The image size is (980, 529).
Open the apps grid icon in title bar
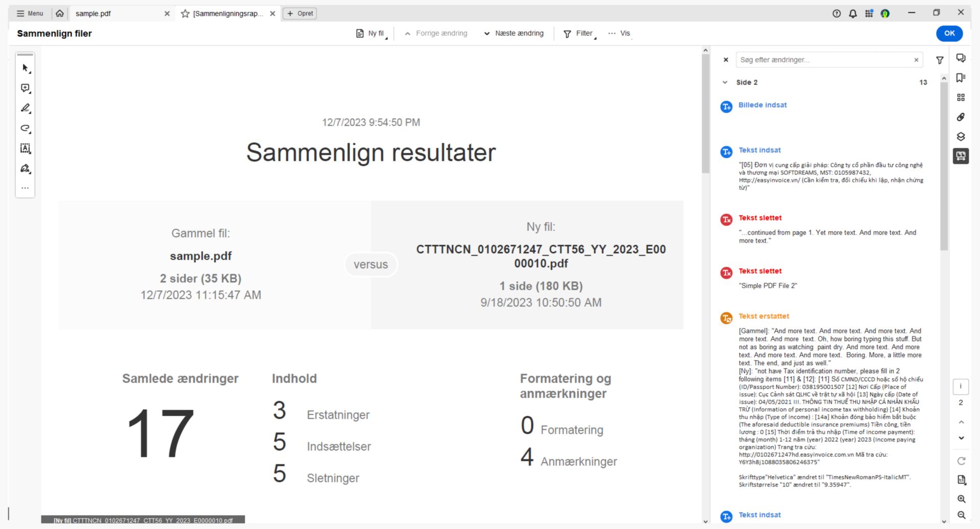(x=869, y=13)
